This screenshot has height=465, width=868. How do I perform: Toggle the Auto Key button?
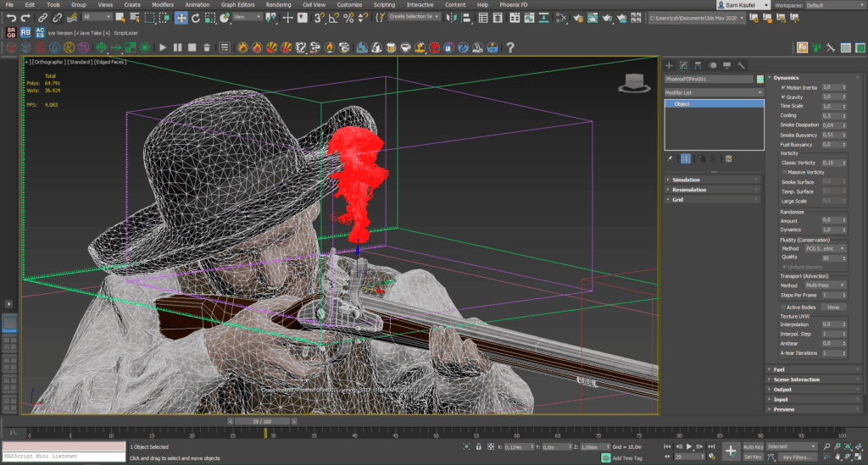coord(753,446)
